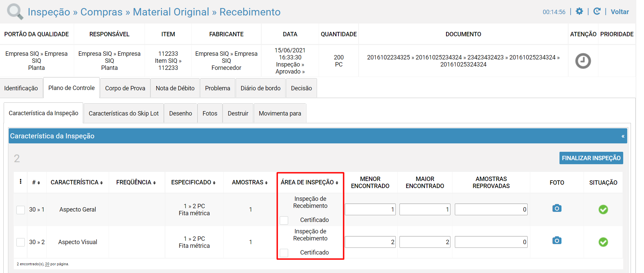Focus Amostras Reprovadas field for Aspecto Geral
The width and height of the screenshot is (644, 273).
tap(491, 210)
